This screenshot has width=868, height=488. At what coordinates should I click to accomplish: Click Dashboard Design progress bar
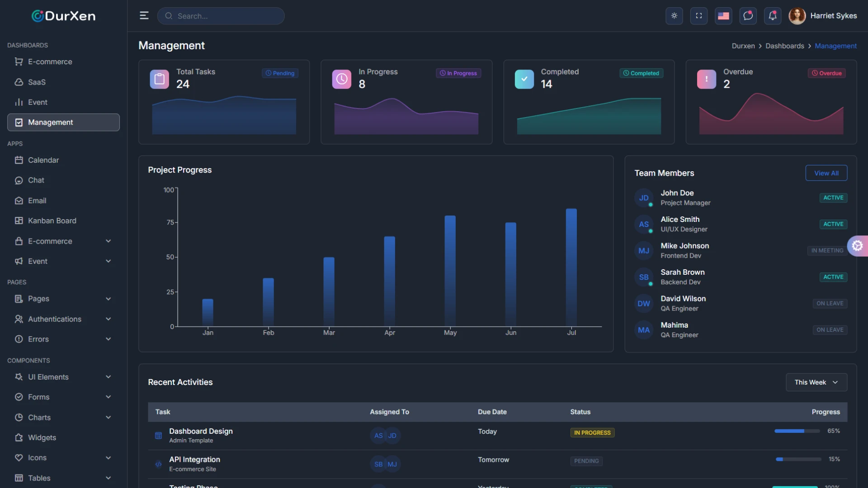point(797,431)
